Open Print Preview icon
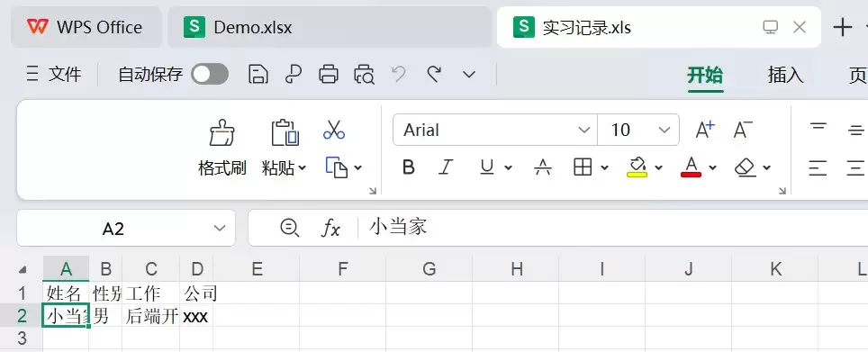 coord(365,74)
